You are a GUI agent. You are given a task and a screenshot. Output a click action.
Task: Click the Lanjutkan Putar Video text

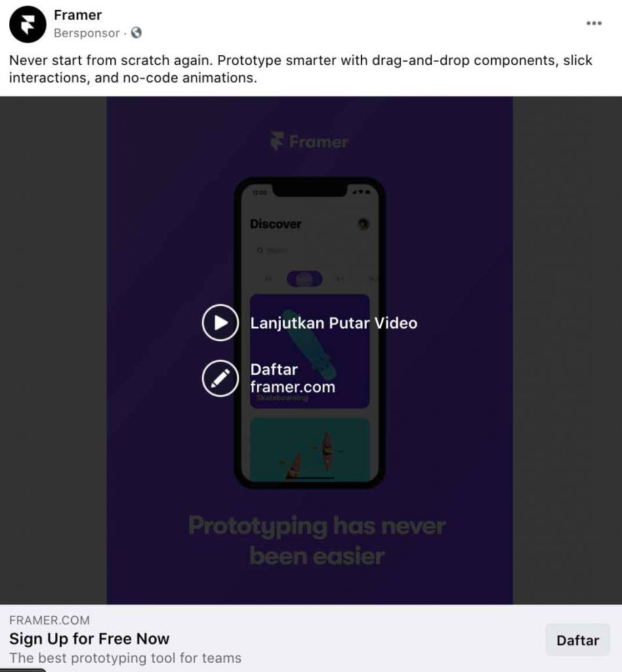334,323
